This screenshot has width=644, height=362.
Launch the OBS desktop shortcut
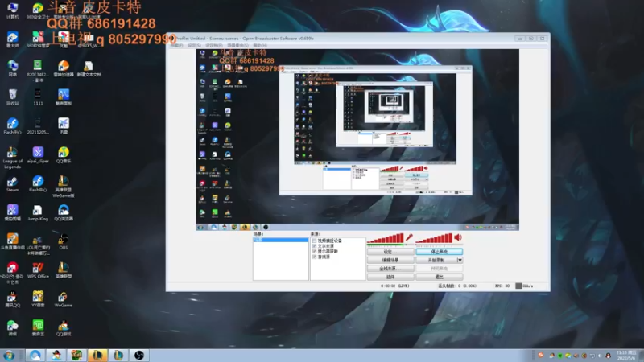click(x=64, y=242)
